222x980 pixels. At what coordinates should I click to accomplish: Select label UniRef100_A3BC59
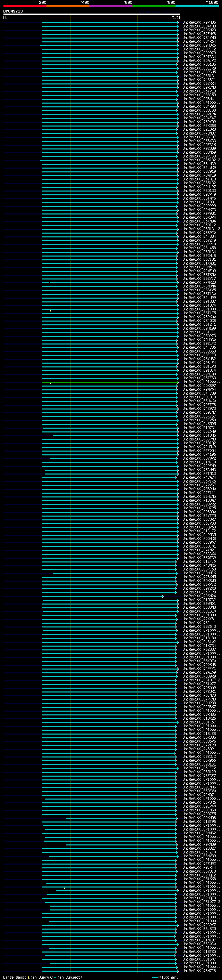point(199,95)
